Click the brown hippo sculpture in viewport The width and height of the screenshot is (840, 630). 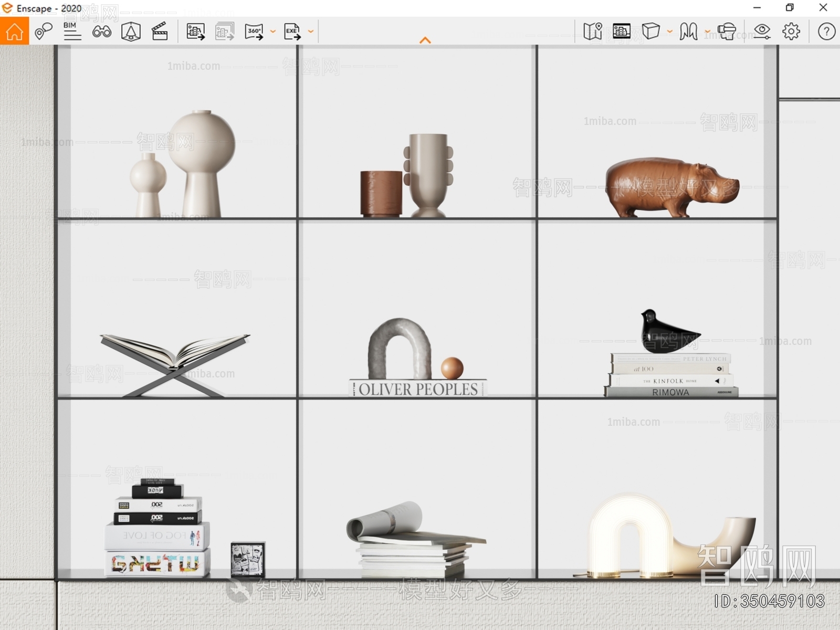click(673, 187)
